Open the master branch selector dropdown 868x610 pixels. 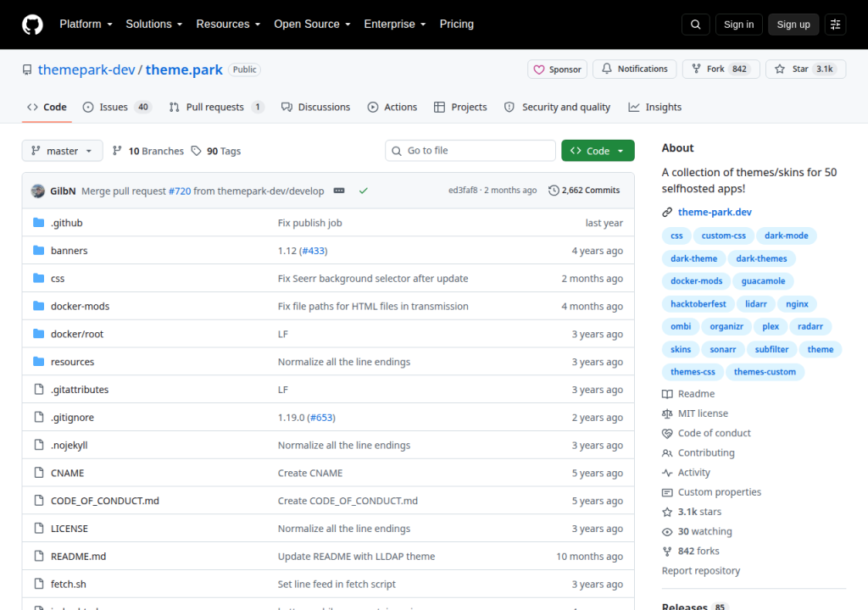pyautogui.click(x=62, y=151)
